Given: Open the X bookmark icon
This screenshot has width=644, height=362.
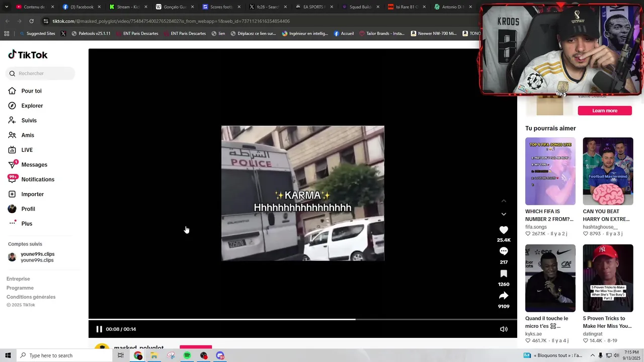Looking at the screenshot, I should coord(63,34).
